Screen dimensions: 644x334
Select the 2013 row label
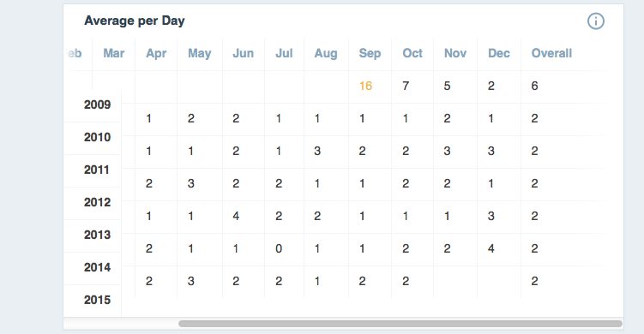(98, 235)
